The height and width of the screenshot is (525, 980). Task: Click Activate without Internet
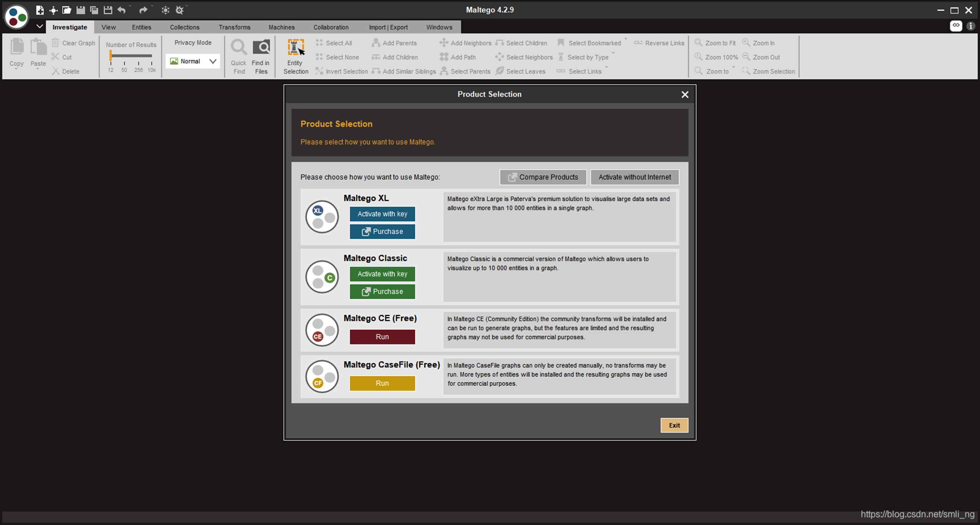(634, 177)
